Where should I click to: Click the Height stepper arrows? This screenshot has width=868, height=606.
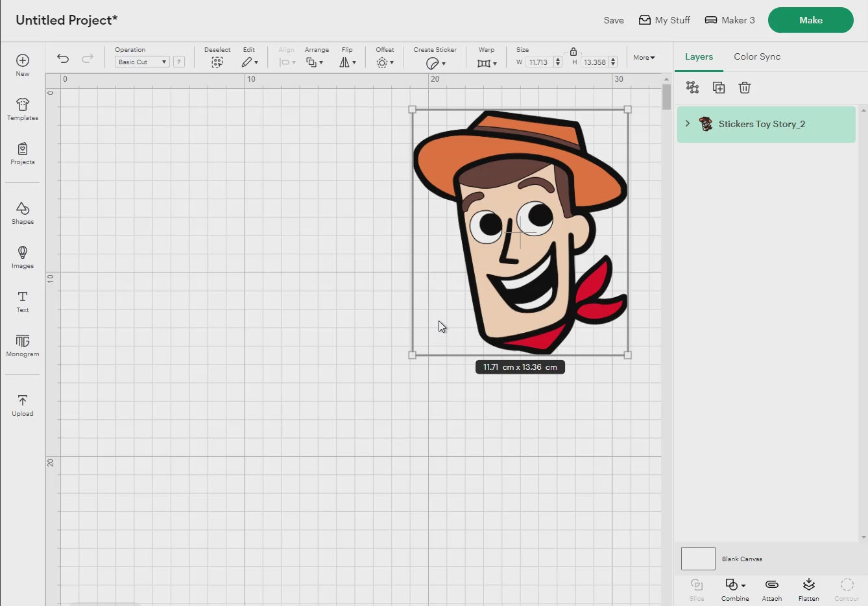[x=614, y=62]
